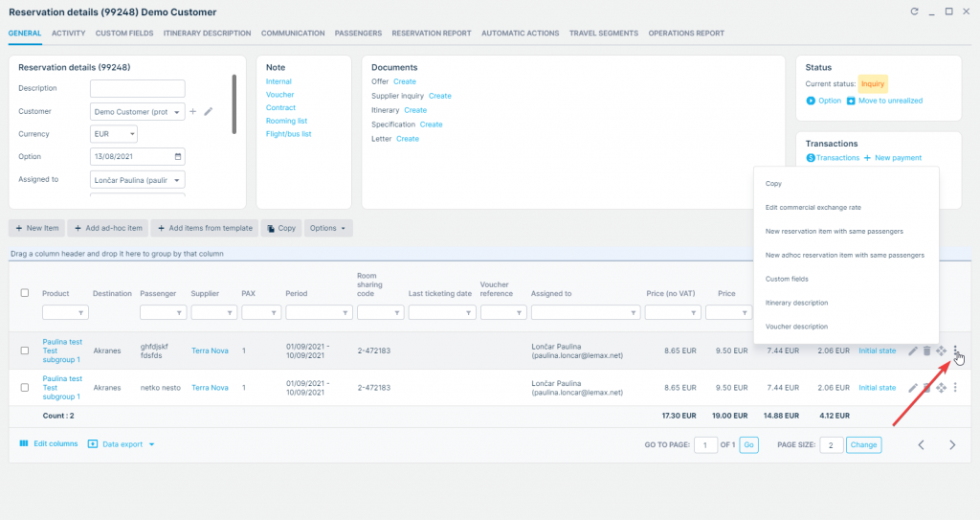
Task: Open the Last ticketing date filter
Action: click(468, 313)
